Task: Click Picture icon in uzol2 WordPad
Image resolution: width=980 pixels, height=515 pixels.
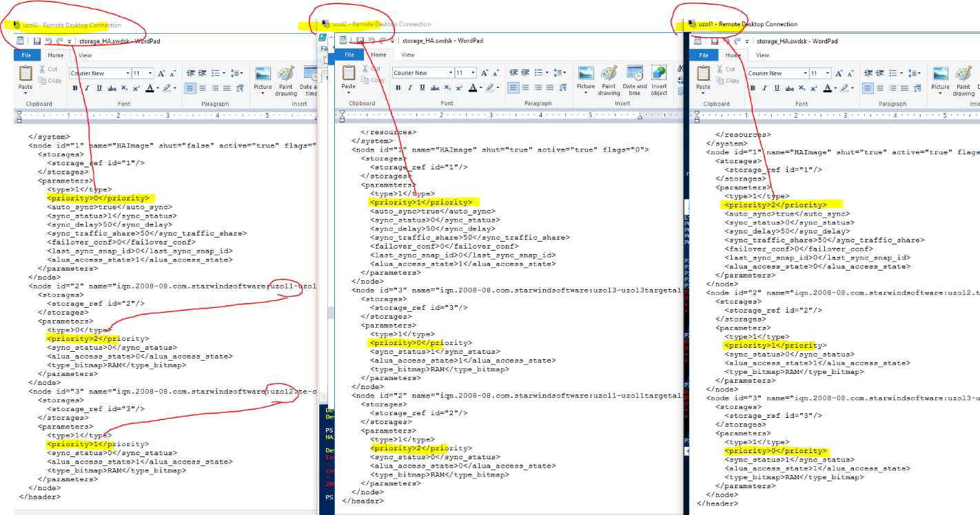Action: click(x=586, y=73)
